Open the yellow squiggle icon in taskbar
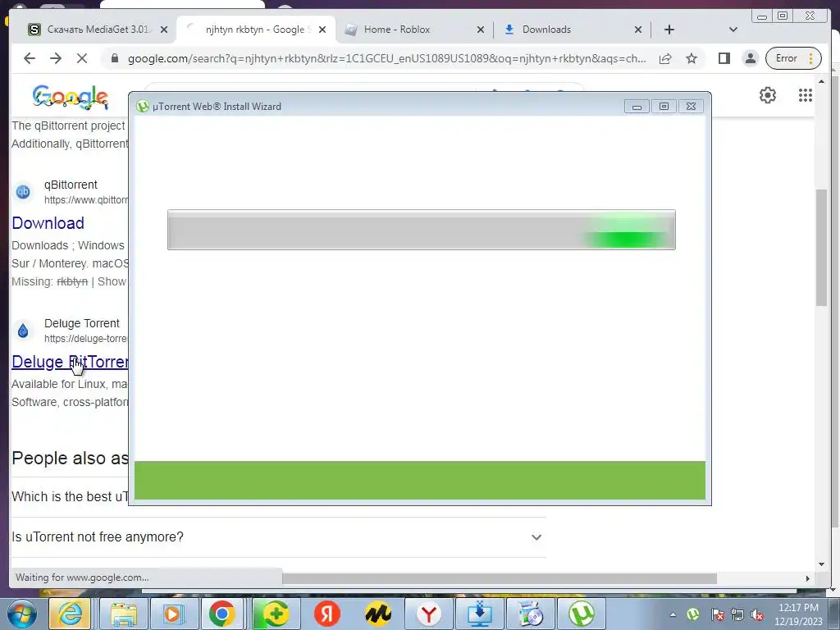This screenshot has height=630, width=840. [x=377, y=614]
